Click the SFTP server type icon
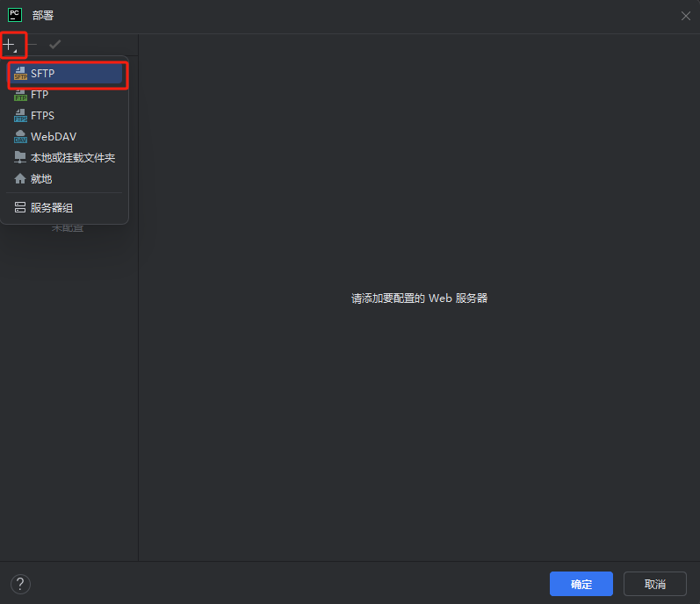700x604 pixels. [x=20, y=74]
